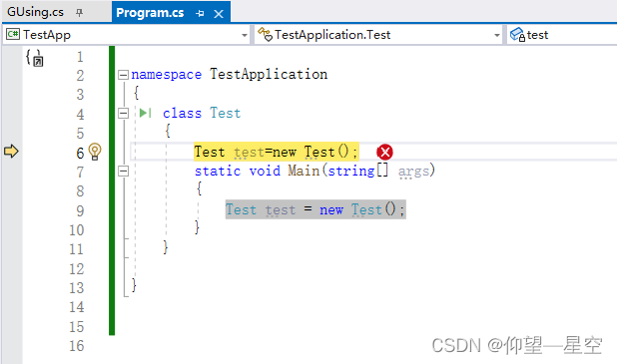
Task: Click the C# project icon beside TestApp
Action: 13,34
